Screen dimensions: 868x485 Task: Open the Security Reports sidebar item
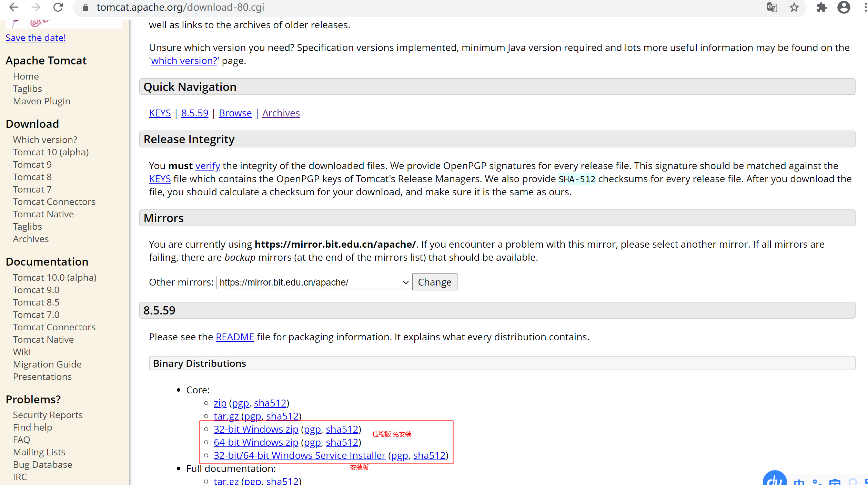coord(48,415)
